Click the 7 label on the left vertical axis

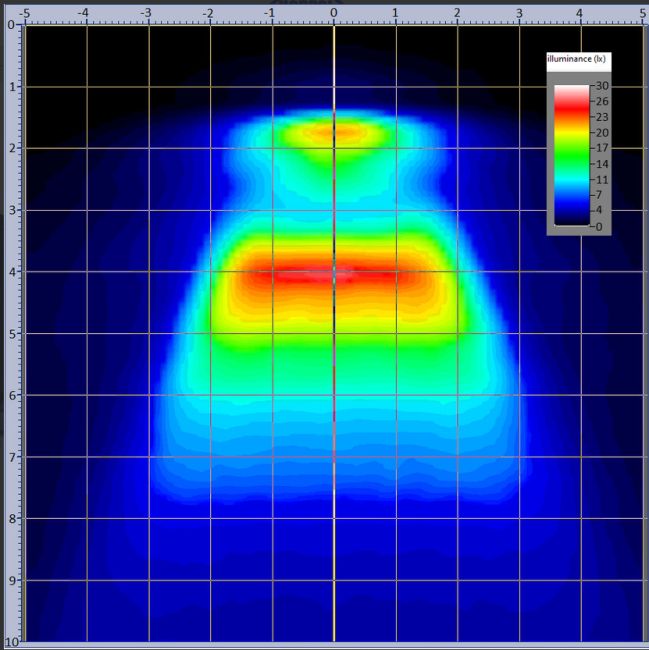[x=10, y=457]
